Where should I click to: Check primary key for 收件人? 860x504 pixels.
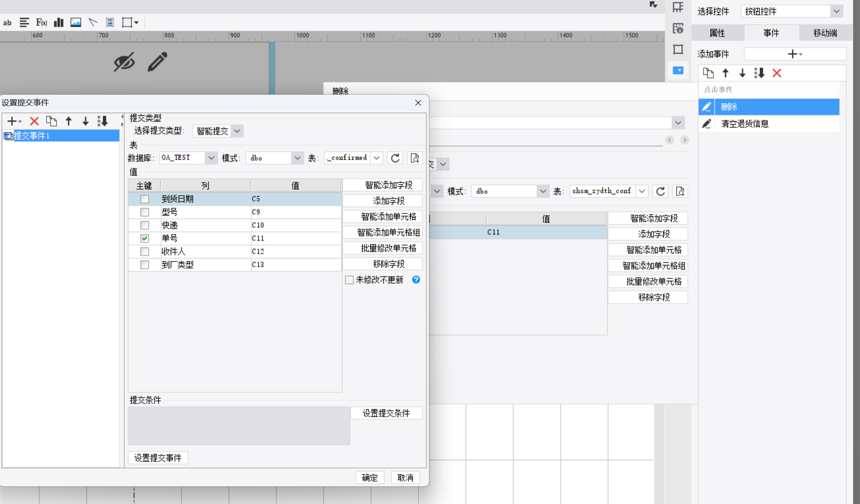pos(144,251)
